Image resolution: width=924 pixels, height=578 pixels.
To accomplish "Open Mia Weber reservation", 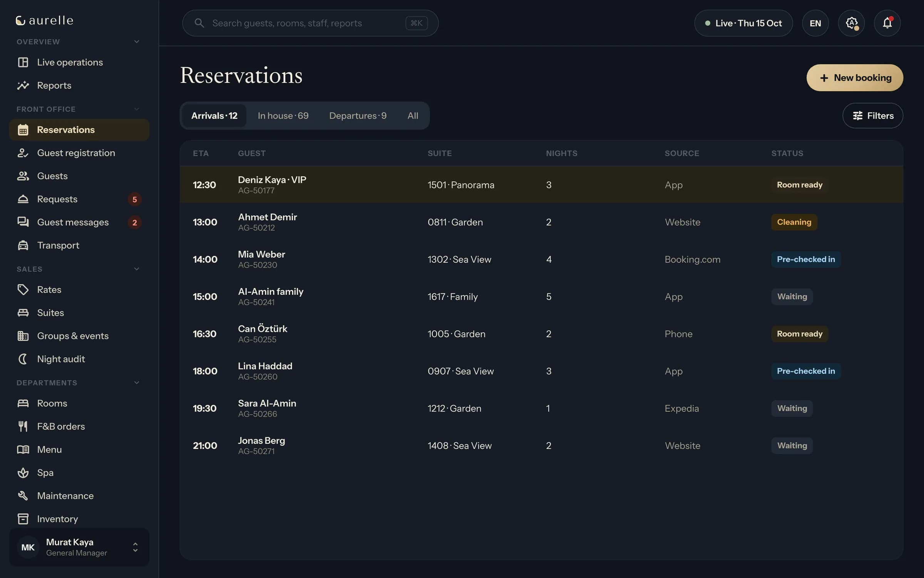I will (x=541, y=259).
